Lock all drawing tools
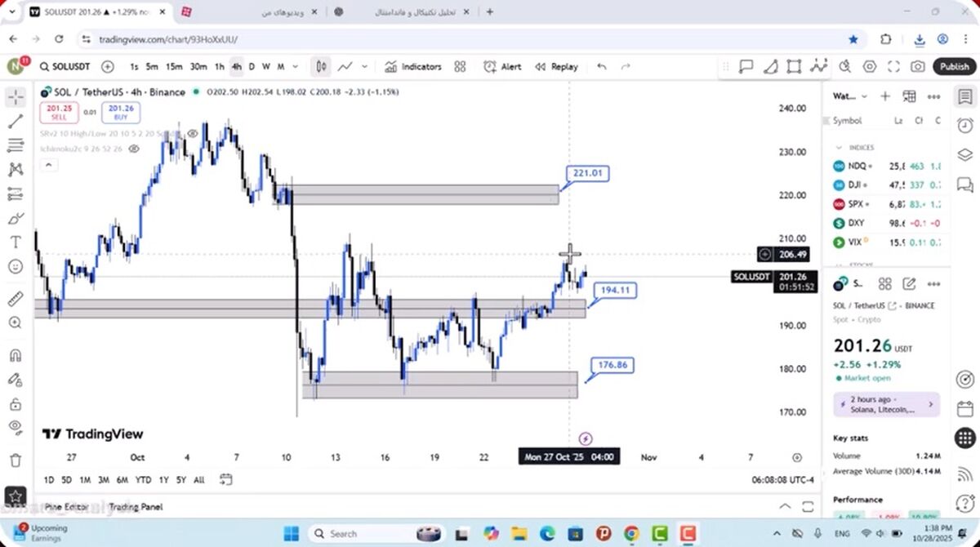This screenshot has width=980, height=547. 16,404
